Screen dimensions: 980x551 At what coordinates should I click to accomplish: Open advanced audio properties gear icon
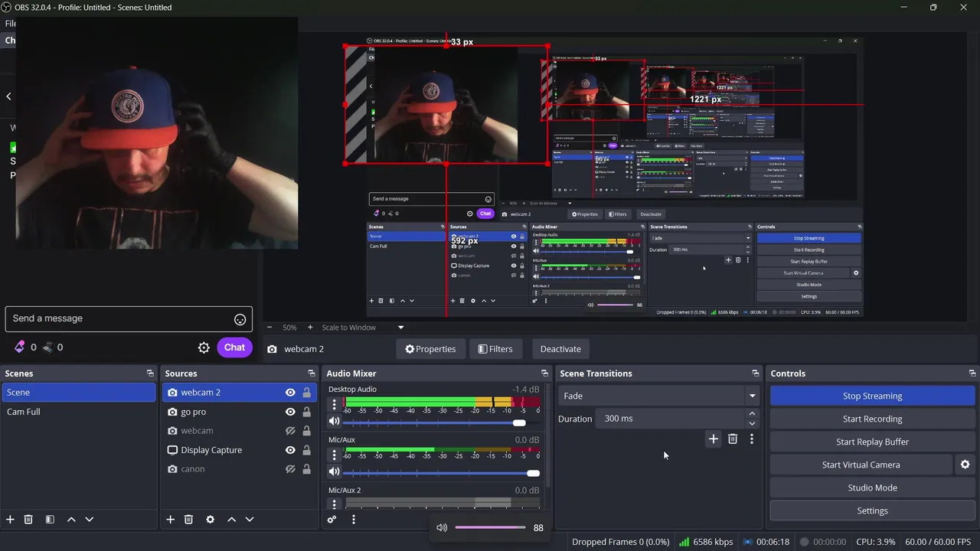coord(332,520)
